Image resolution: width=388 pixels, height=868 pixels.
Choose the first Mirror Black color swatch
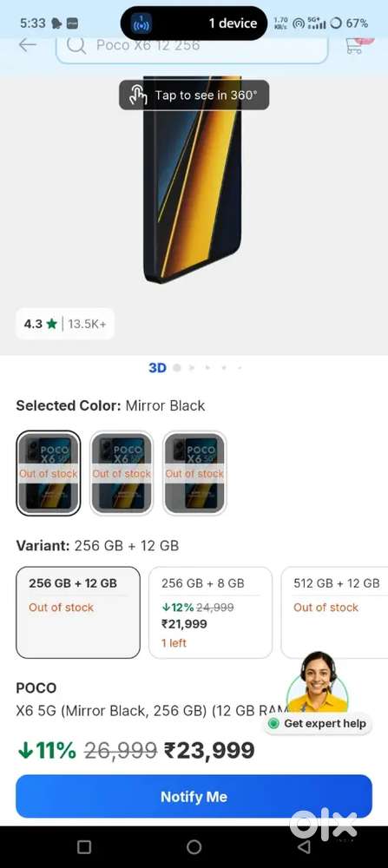click(x=48, y=473)
